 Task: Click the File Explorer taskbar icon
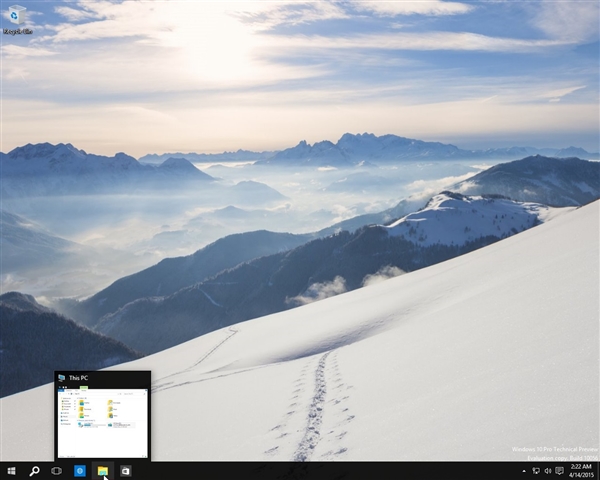103,470
